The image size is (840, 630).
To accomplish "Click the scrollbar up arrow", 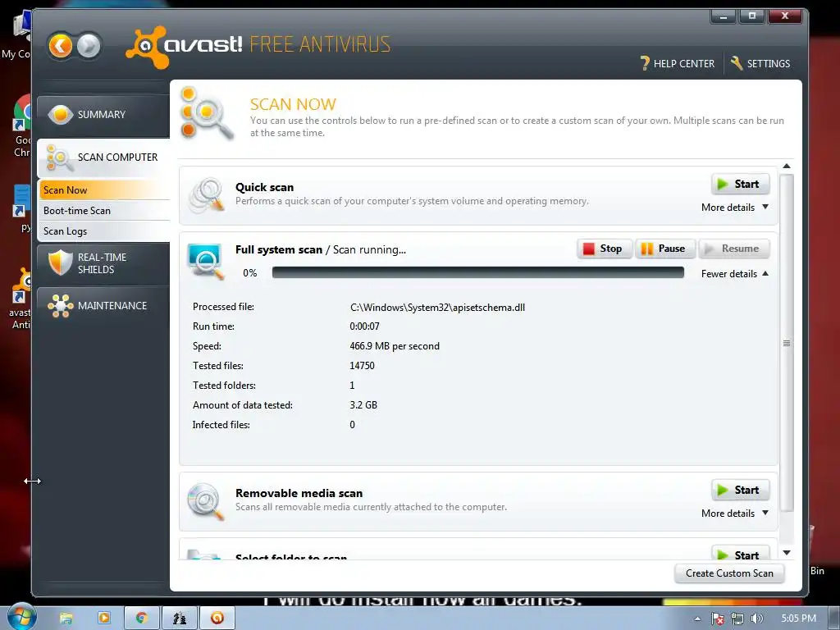I will [x=787, y=166].
